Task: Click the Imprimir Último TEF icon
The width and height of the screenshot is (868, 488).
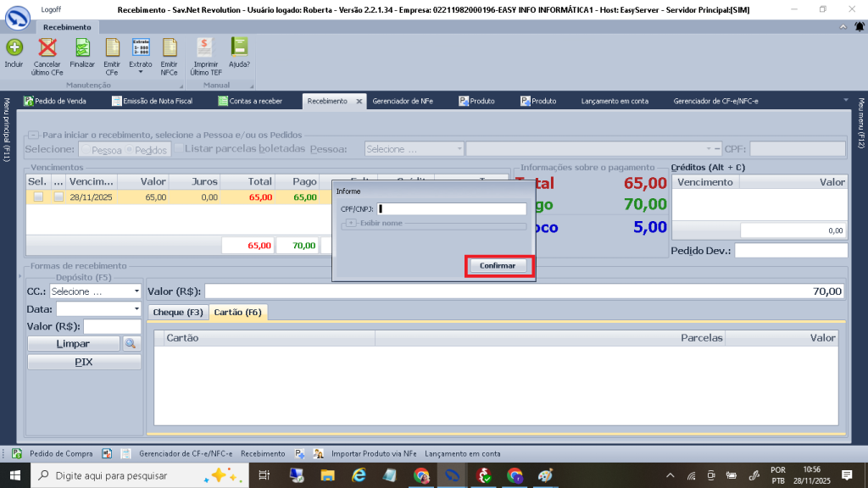Action: (x=205, y=47)
